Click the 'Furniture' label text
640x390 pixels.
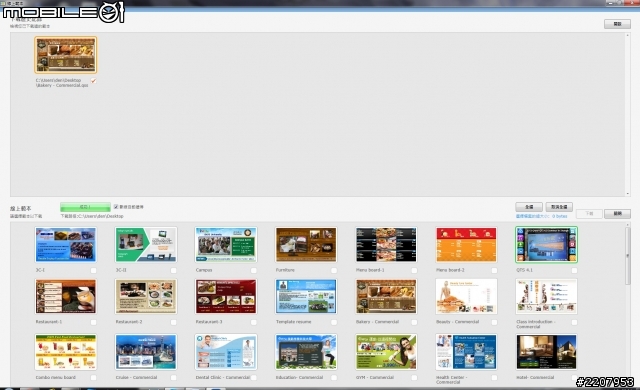pos(285,270)
